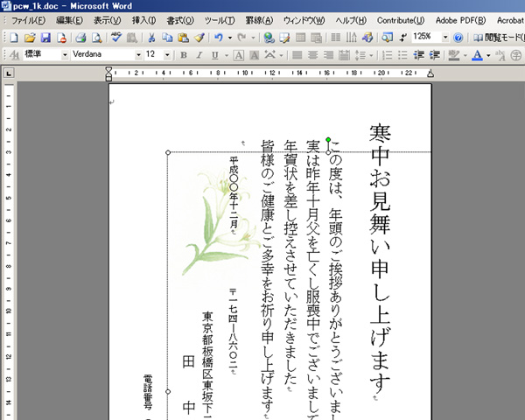525x420 pixels.
Task: Align text to the right
Action: pyautogui.click(x=328, y=55)
